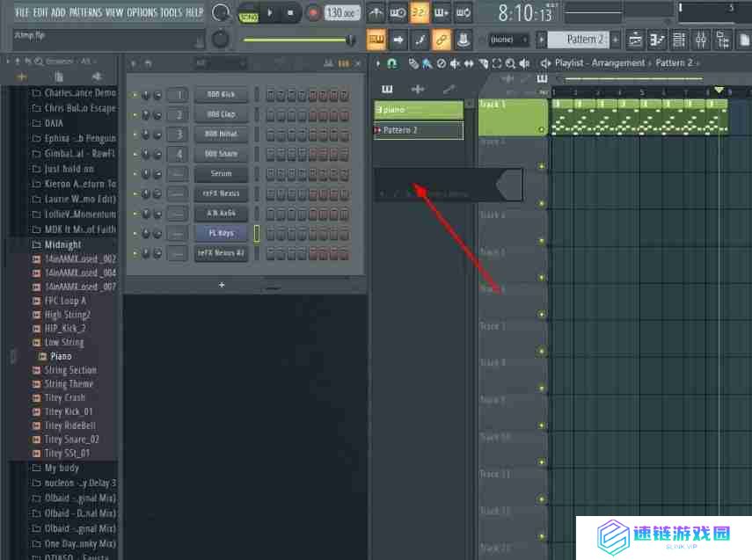Expand the DAIA browser folder
Viewport: 752px width, 560px height.
(x=54, y=123)
